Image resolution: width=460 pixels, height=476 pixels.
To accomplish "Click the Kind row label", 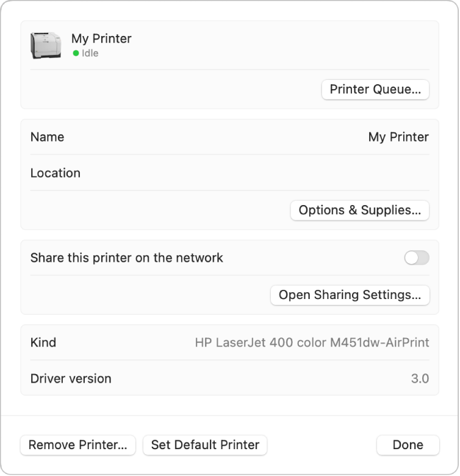I will coord(43,343).
